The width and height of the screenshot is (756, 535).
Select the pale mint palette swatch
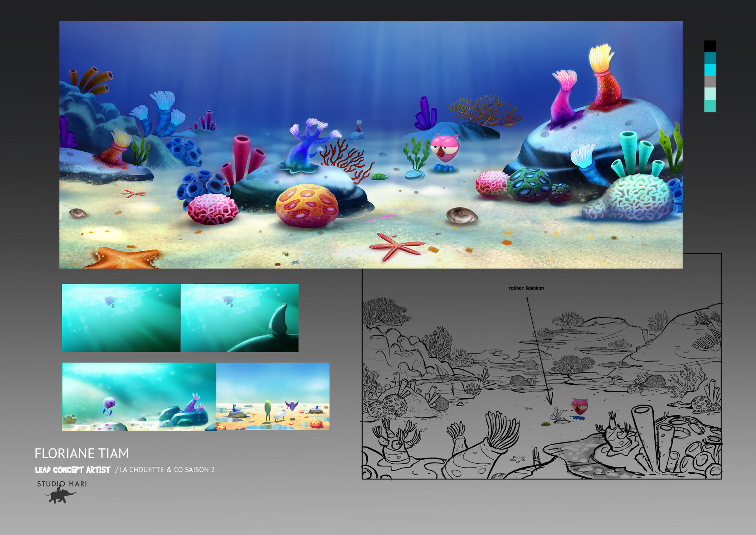710,94
